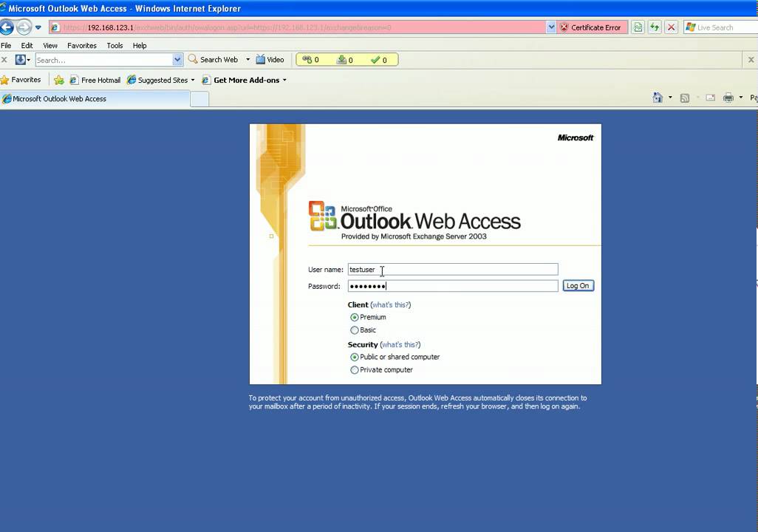
Task: Open the Print options dropdown arrow
Action: coord(740,98)
